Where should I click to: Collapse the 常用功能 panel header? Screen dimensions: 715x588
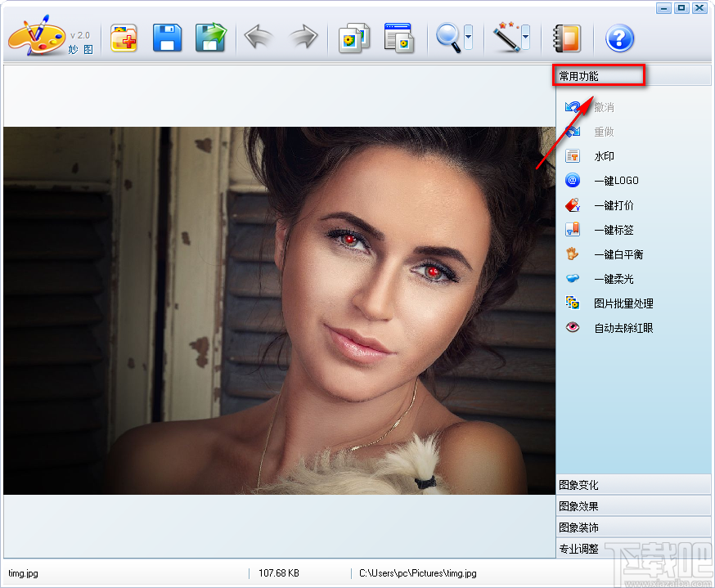632,76
